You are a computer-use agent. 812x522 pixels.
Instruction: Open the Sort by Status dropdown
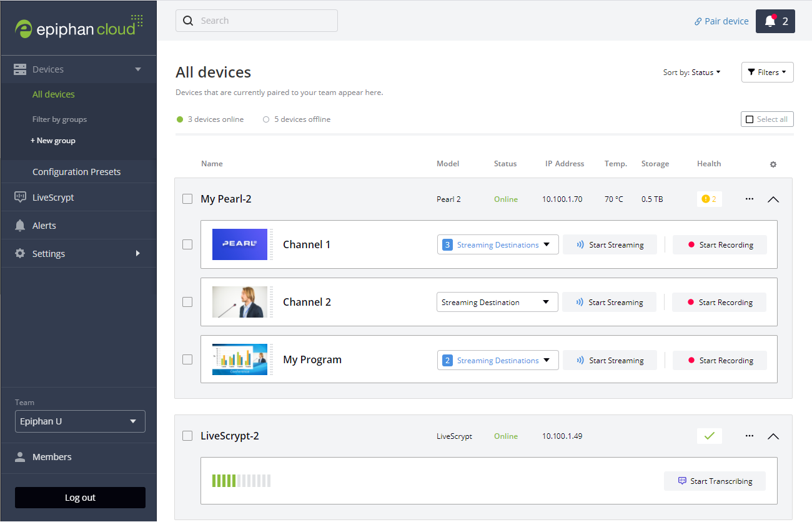click(691, 73)
